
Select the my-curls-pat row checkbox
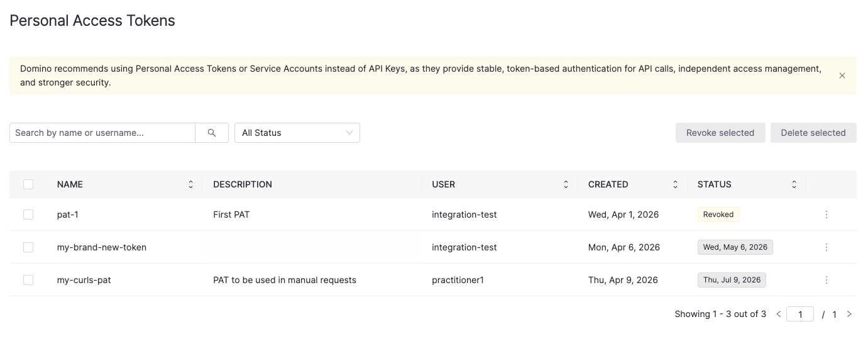click(x=28, y=280)
